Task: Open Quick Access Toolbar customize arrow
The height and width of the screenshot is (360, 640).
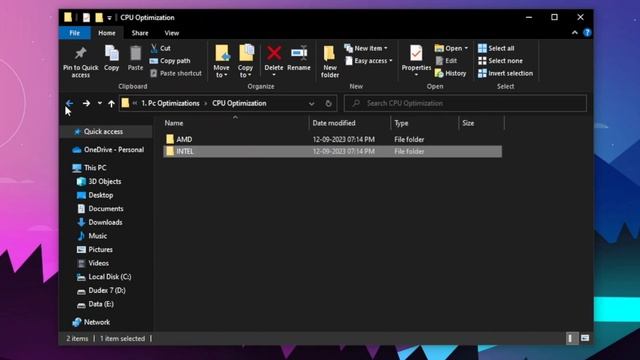Action: click(109, 18)
